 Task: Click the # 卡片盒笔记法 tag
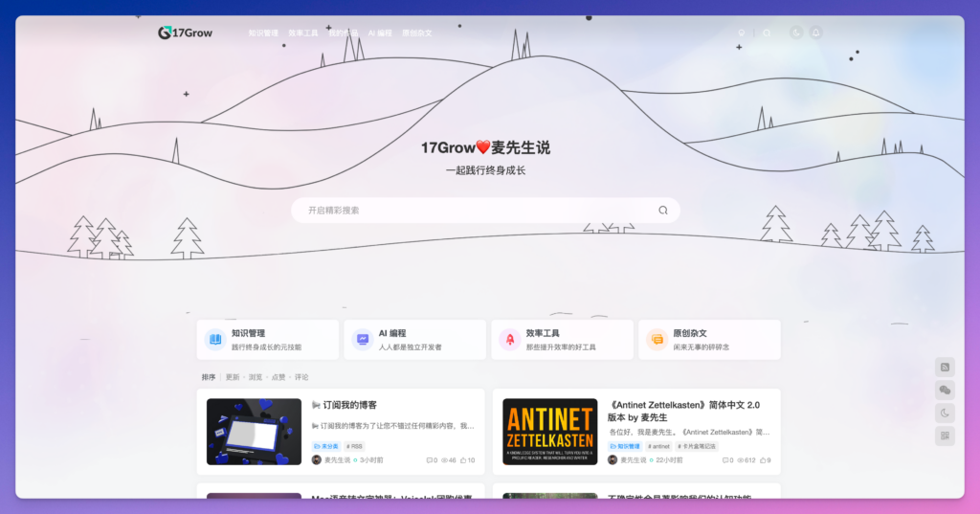coord(697,446)
